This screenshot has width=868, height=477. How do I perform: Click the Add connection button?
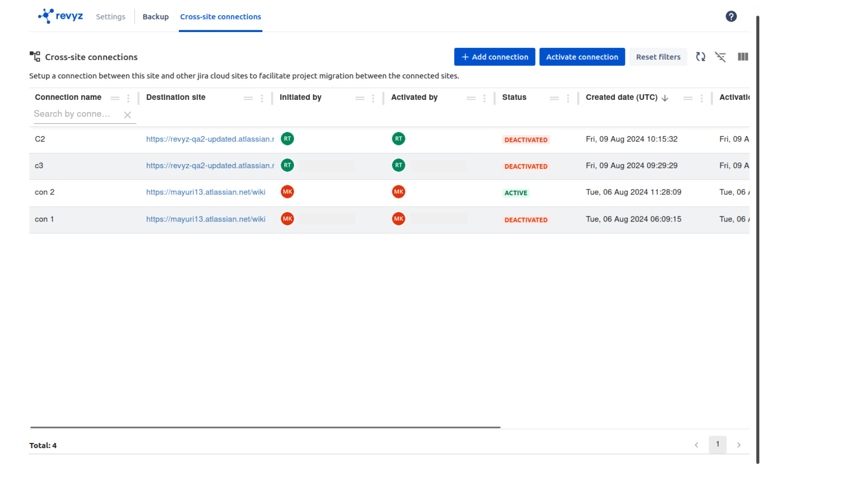click(494, 57)
